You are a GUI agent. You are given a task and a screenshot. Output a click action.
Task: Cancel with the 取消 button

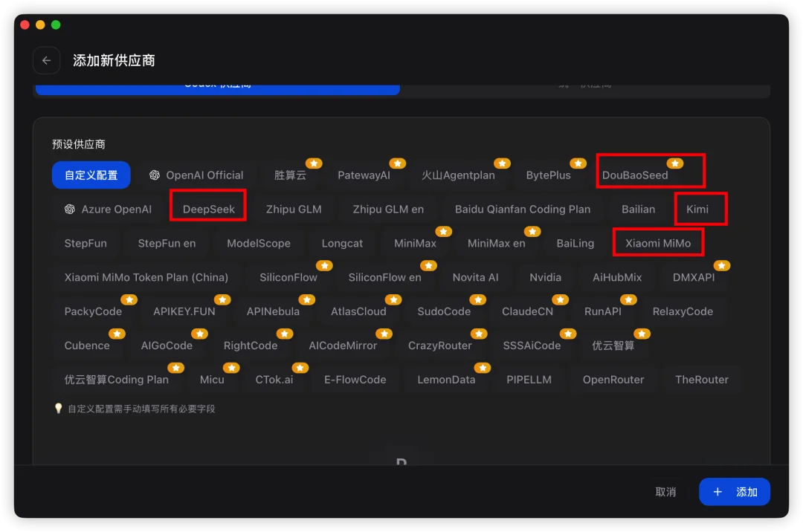[x=665, y=492]
